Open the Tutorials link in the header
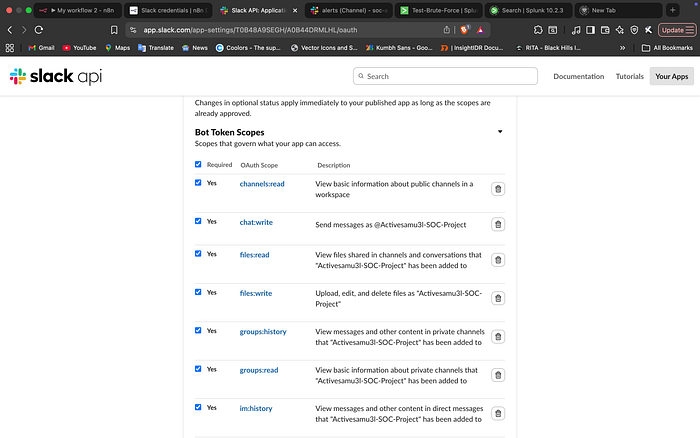Screen dimensions: 700x438 pos(629,76)
